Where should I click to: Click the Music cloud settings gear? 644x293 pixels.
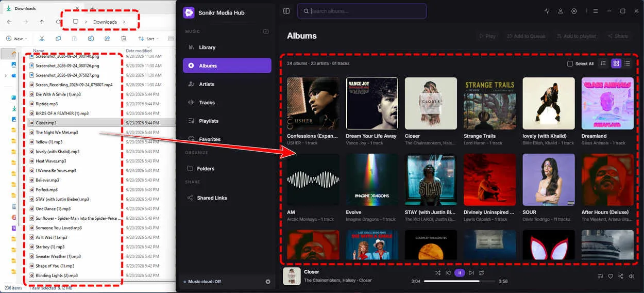pos(267,282)
